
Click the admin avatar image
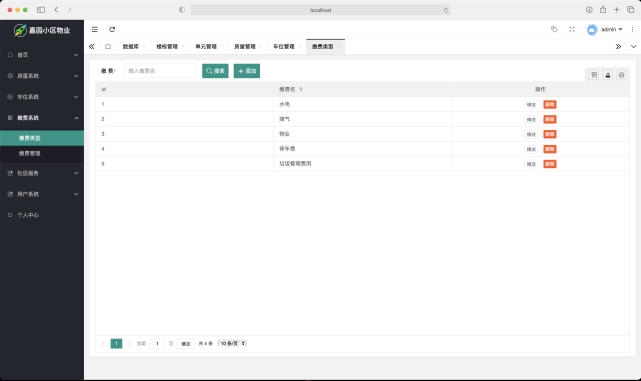[592, 29]
